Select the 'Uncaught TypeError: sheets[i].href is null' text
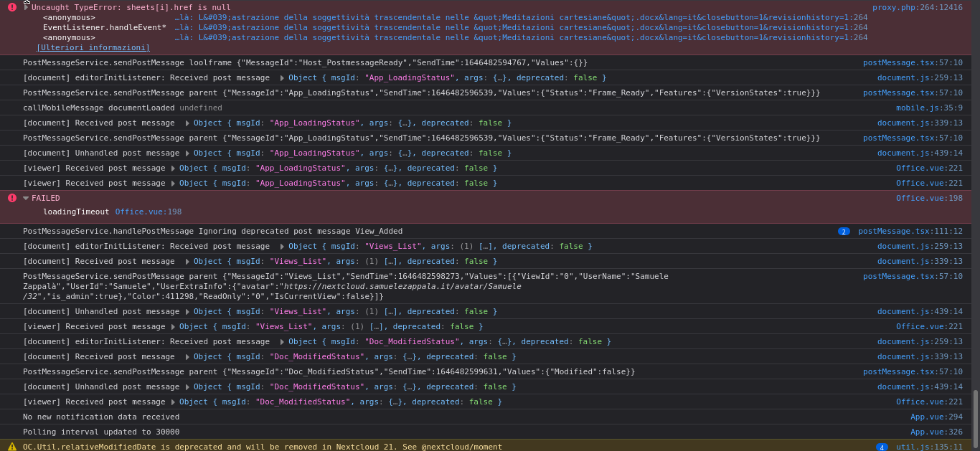This screenshot has height=451, width=980. pos(131,7)
